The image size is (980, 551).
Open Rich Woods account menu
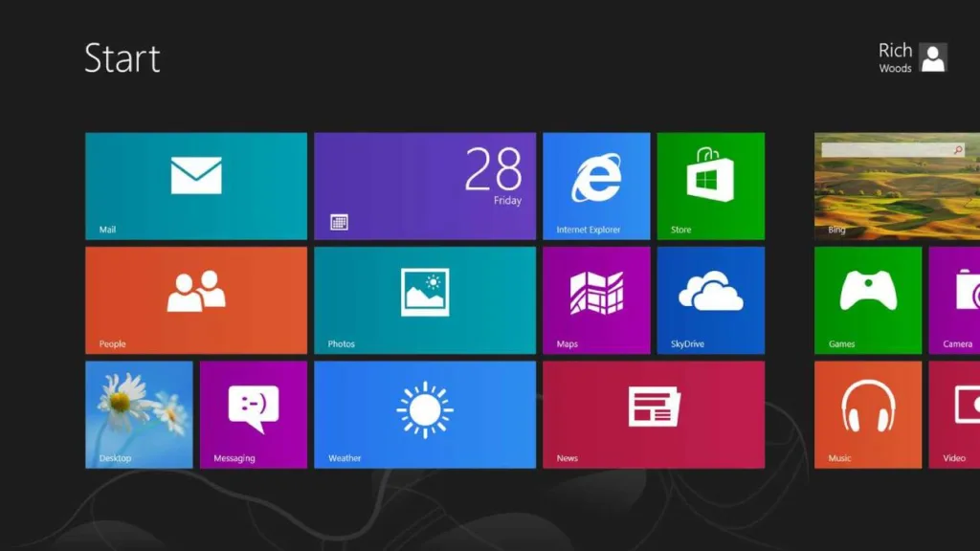[912, 57]
